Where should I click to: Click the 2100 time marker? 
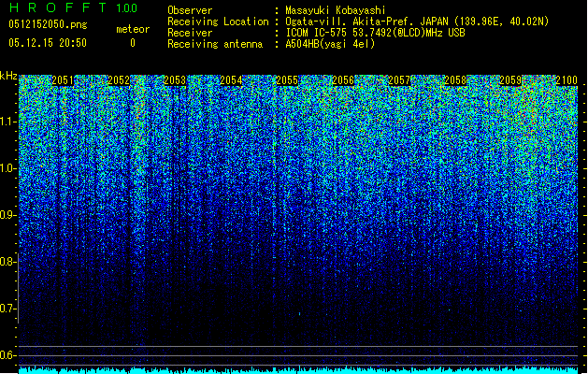point(566,80)
